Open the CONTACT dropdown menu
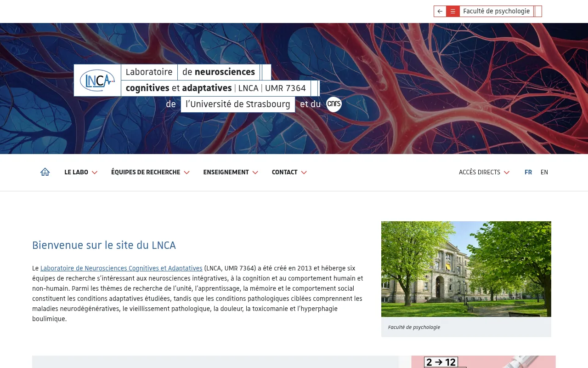 tap(289, 172)
